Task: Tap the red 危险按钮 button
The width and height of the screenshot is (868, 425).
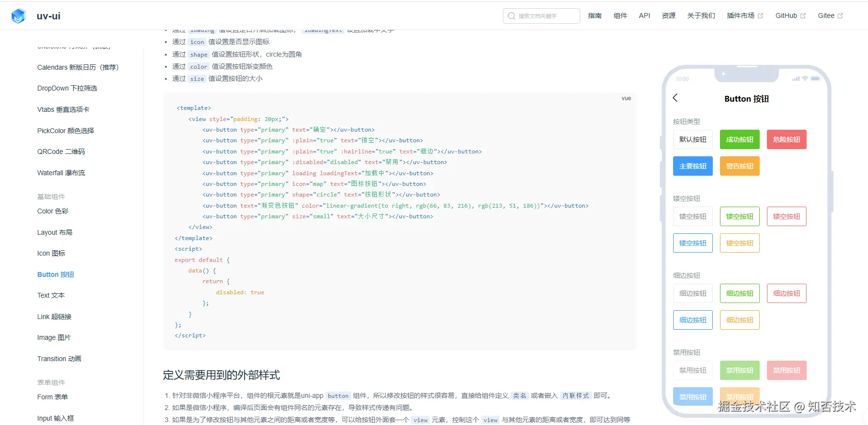Action: click(787, 139)
